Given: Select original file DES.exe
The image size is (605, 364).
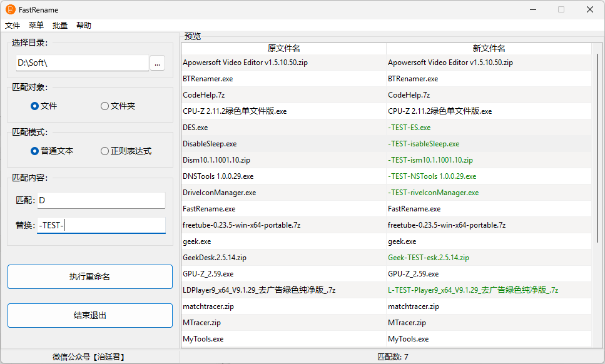Looking at the screenshot, I should point(195,128).
